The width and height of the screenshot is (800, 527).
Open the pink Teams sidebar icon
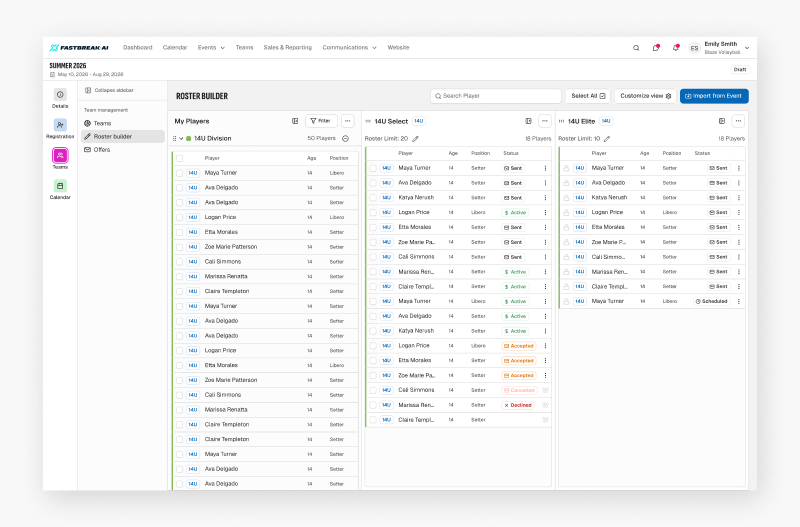coord(60,155)
